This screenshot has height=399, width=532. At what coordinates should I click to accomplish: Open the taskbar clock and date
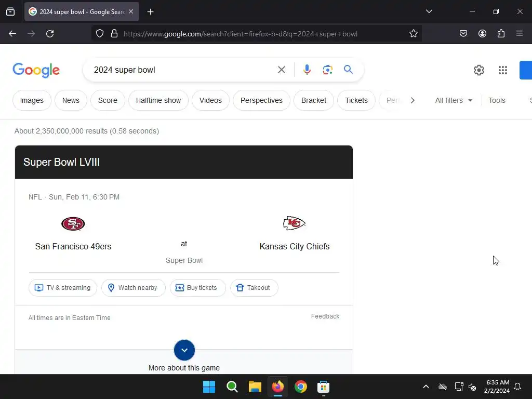pyautogui.click(x=497, y=387)
